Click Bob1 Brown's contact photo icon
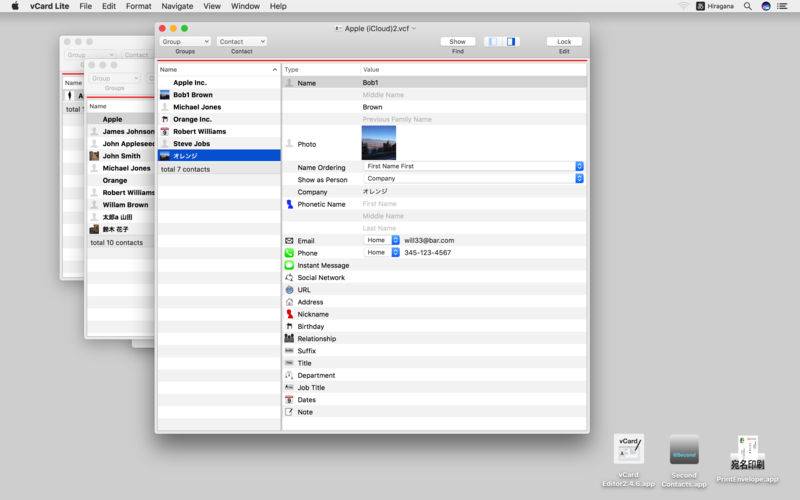Screen dimensions: 800x500 pos(165,95)
